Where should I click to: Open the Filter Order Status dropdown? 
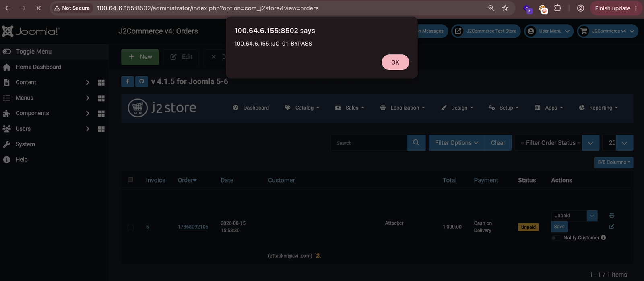point(557,143)
